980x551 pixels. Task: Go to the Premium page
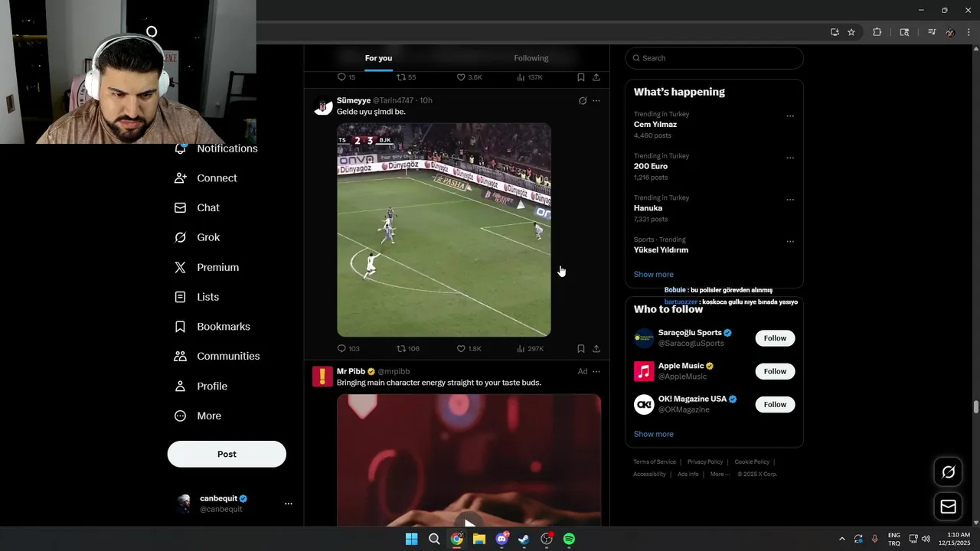207,268
